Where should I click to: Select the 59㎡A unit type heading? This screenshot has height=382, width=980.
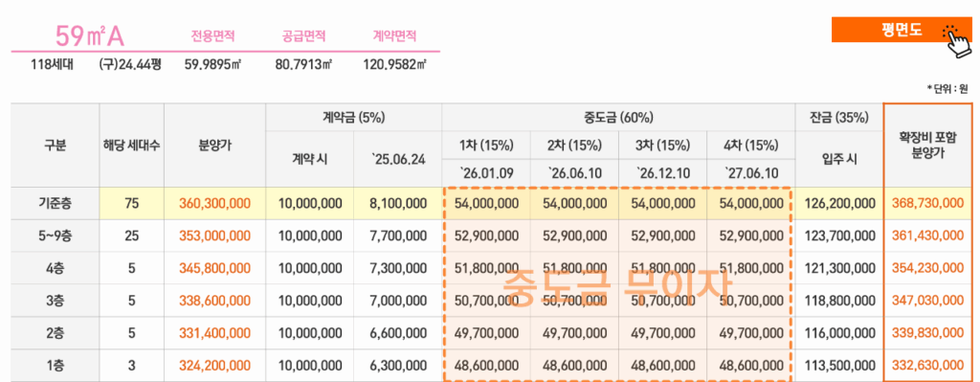[90, 37]
